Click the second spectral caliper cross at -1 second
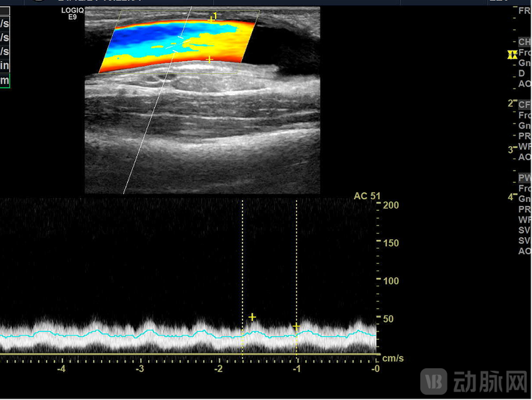 pos(296,326)
